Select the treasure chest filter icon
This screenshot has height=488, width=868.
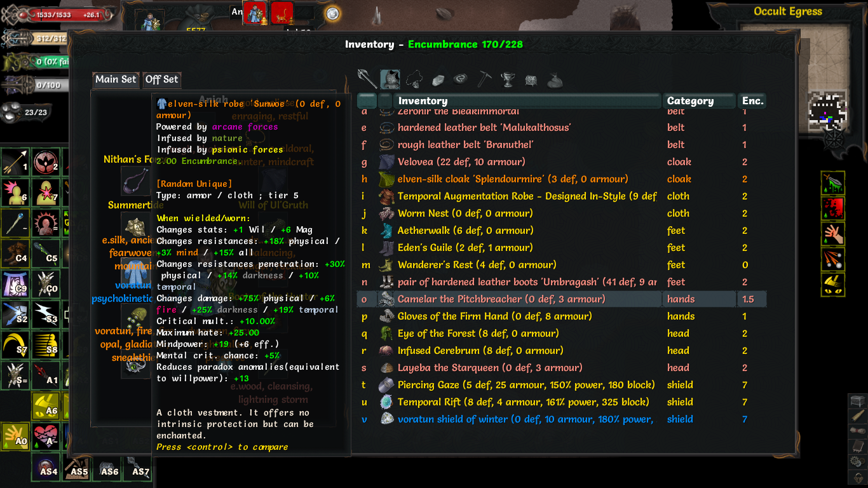531,79
